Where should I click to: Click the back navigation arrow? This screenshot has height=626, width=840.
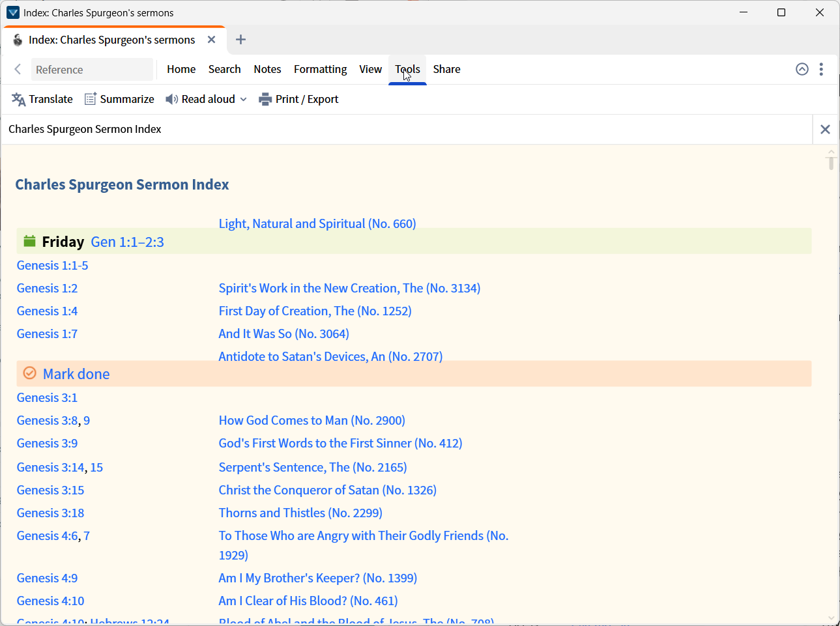pyautogui.click(x=18, y=69)
